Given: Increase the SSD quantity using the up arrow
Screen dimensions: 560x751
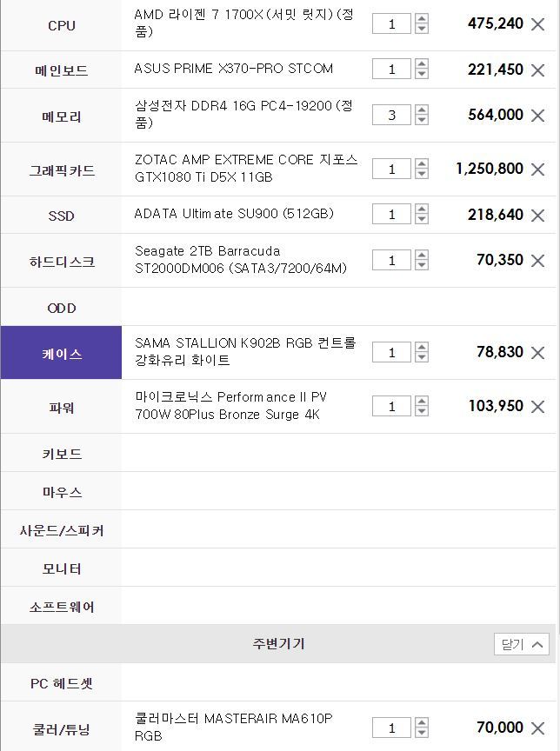Looking at the screenshot, I should (x=422, y=209).
